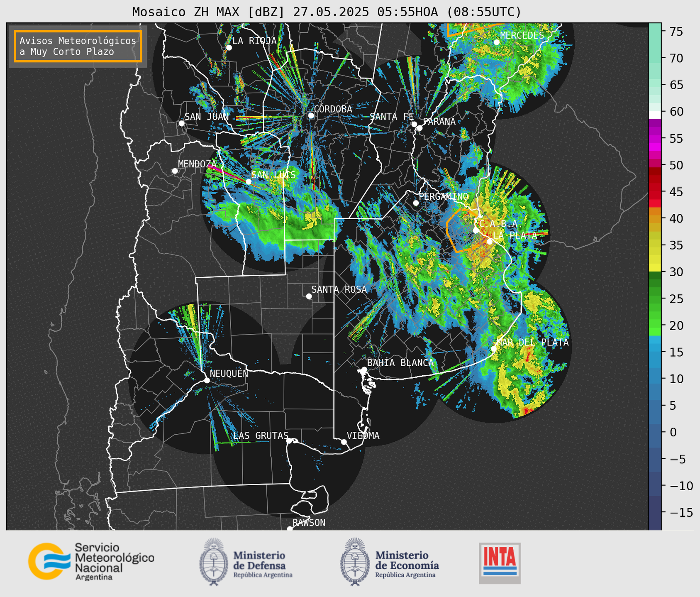The height and width of the screenshot is (597, 700).
Task: Click the Ministerio de Defensa crest logo
Action: (213, 562)
